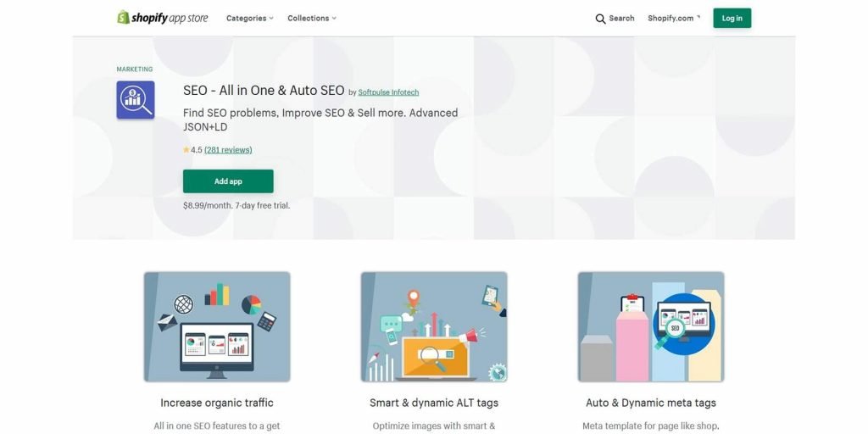
Task: Open Increase organic traffic thumbnail
Action: click(217, 326)
